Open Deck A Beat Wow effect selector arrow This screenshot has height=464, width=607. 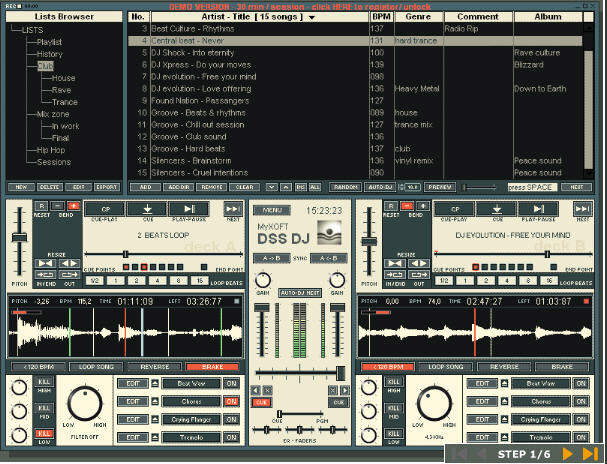tap(155, 384)
